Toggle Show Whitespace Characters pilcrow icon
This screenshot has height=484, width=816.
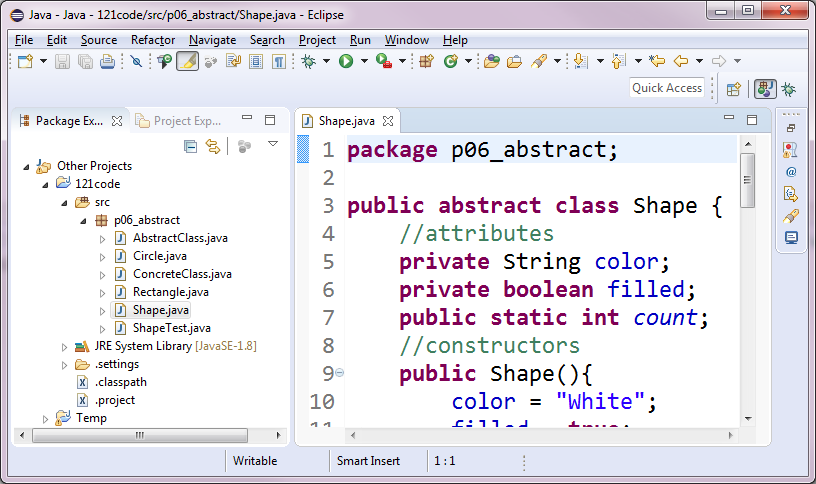pos(279,61)
